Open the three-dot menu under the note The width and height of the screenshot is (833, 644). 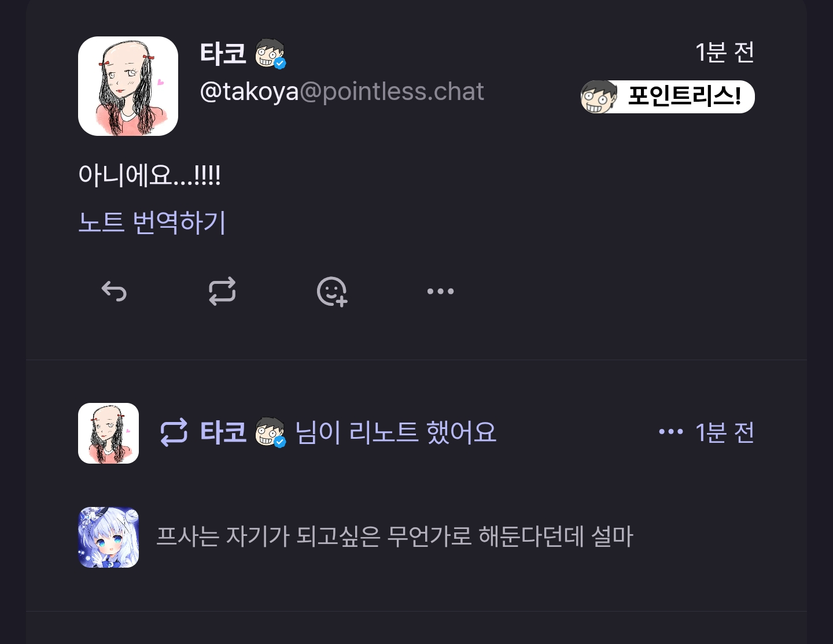[440, 291]
